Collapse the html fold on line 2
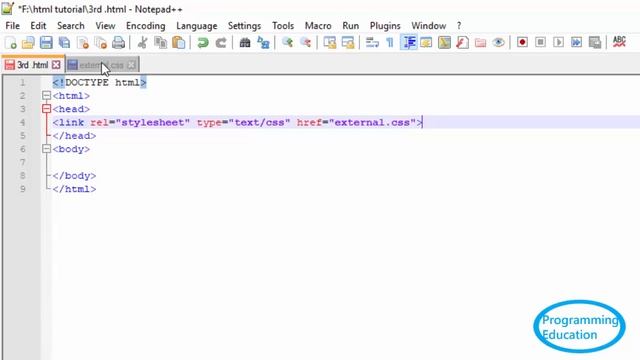Viewport: 640px width, 360px height. pos(47,96)
